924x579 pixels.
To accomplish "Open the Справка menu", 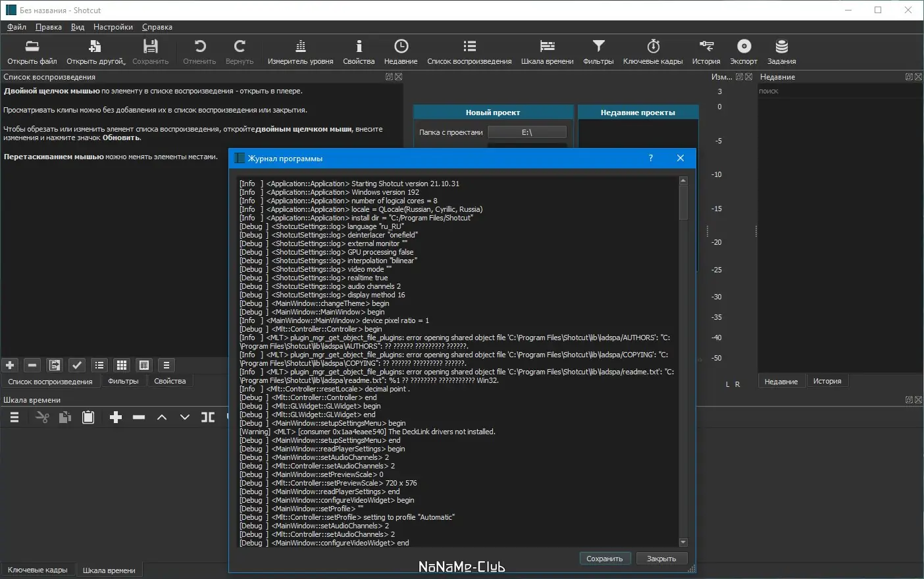I will pyautogui.click(x=157, y=27).
